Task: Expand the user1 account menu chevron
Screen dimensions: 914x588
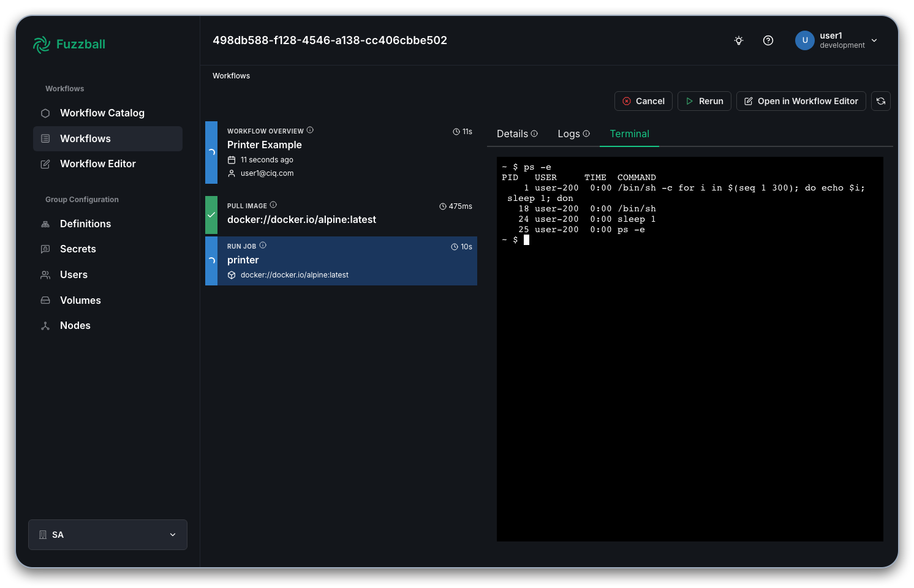Action: click(x=874, y=40)
